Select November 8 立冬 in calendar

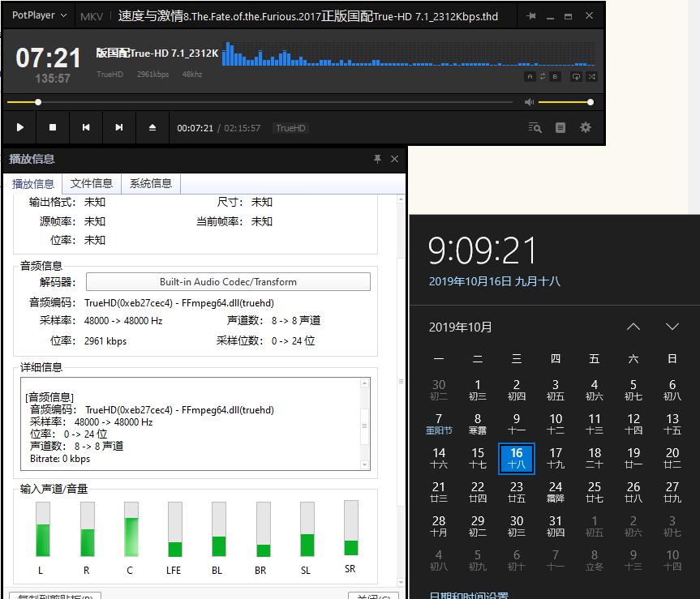[595, 561]
